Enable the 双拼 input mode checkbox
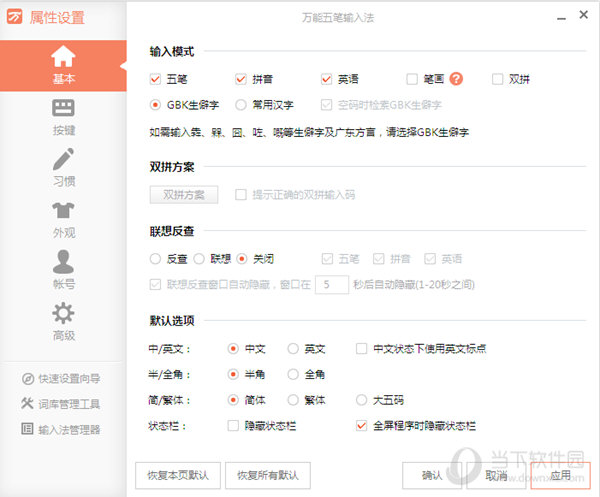600x497 pixels. 497,79
